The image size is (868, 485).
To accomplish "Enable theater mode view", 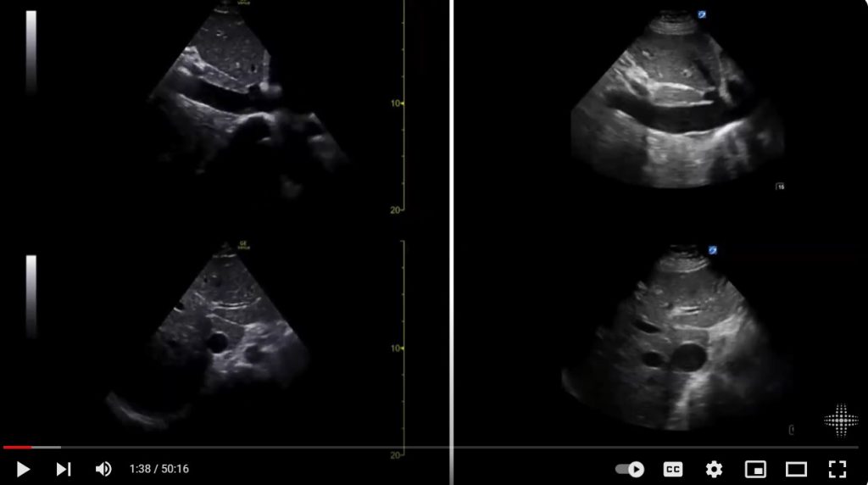I will click(796, 469).
